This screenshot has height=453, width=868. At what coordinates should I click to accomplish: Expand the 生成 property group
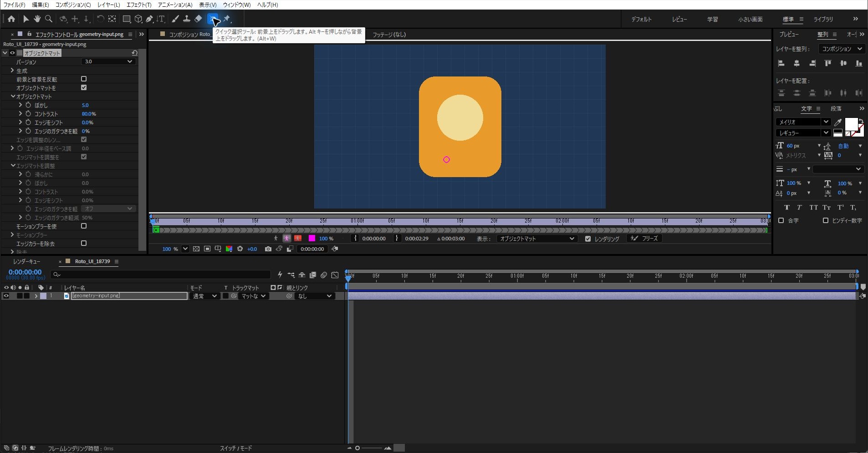12,71
